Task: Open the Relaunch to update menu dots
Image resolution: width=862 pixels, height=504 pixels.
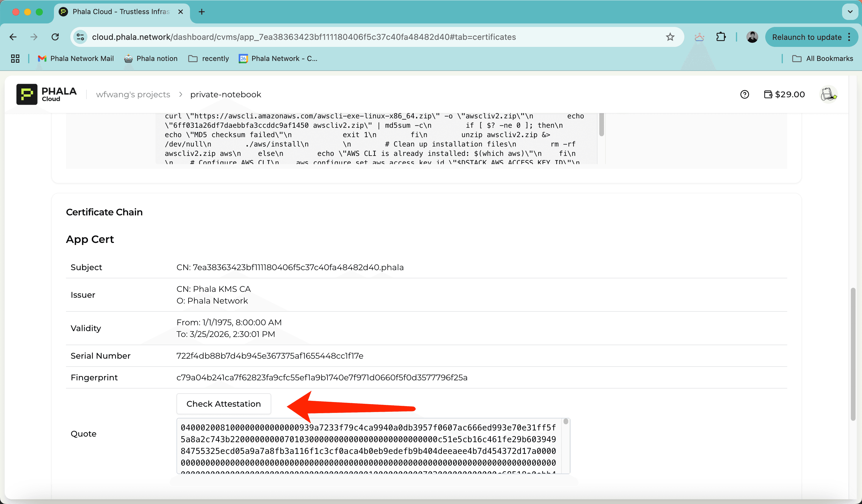Action: [x=849, y=37]
